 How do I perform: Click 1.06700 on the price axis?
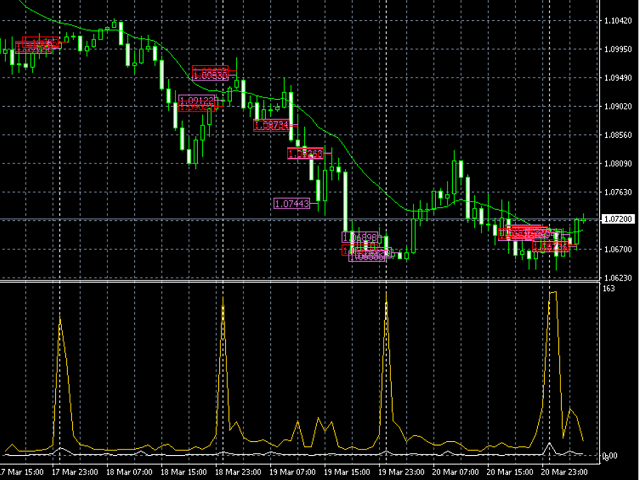tap(620, 249)
